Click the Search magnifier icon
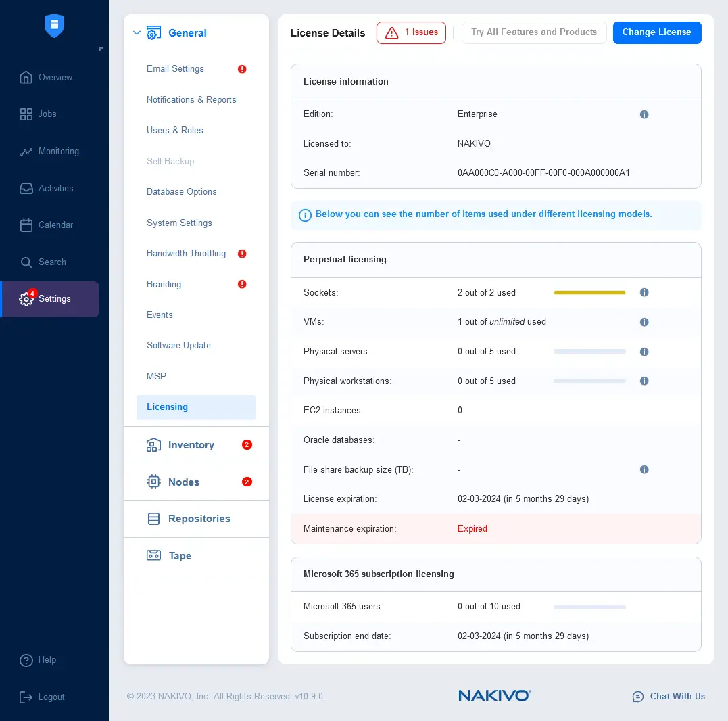Viewport: 728px width, 721px height. point(26,262)
